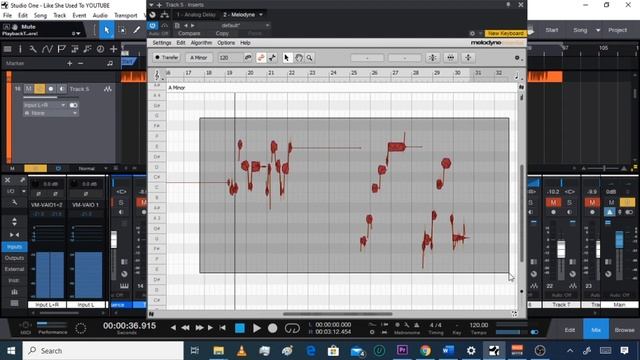
Task: Open the A Minor scale selector in Melodyne
Action: click(199, 58)
